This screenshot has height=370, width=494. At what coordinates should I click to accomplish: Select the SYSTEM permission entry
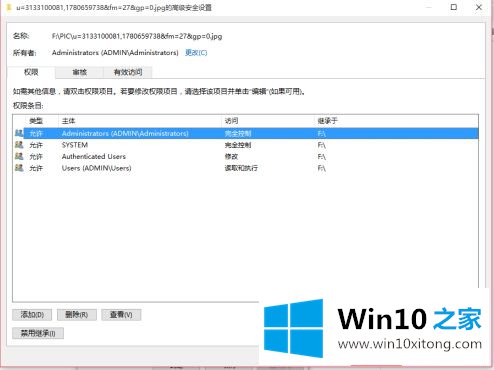click(246, 145)
